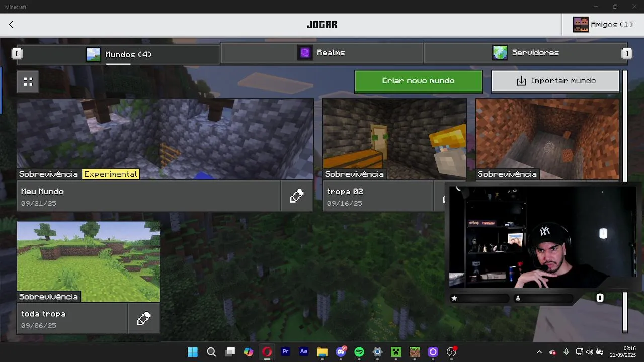Open Discord from the taskbar
The width and height of the screenshot is (644, 362).
point(341,352)
